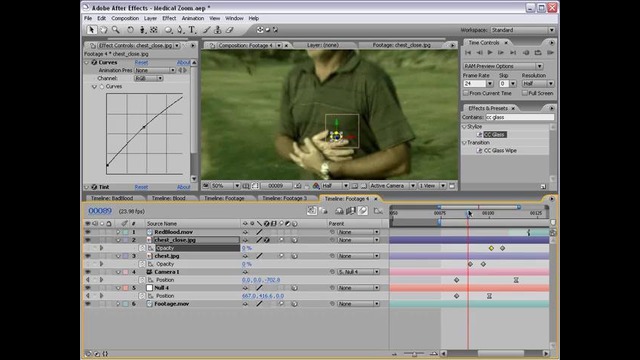Screen dimensions: 640x360
Task: Open the Composition menu
Action: click(125, 18)
